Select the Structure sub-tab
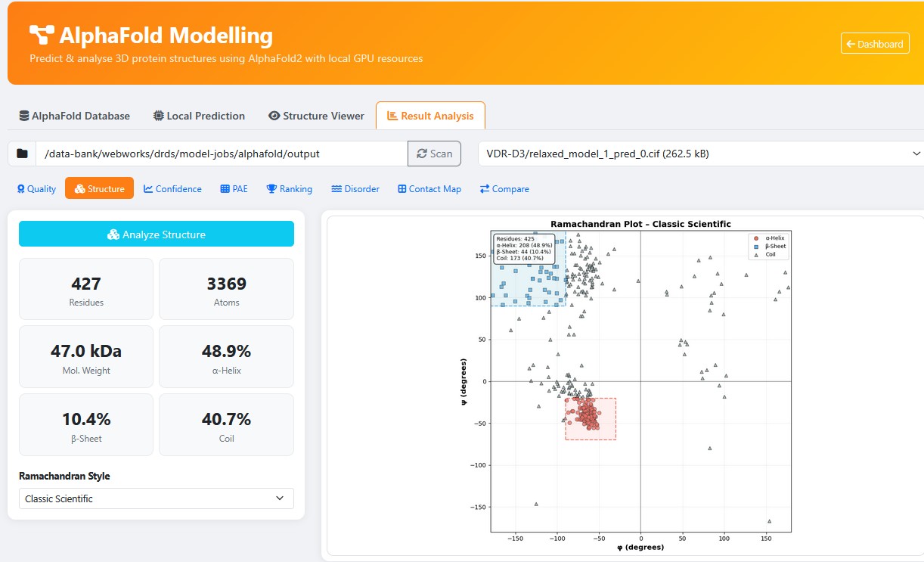Viewport: 924px width, 562px height. pos(99,189)
